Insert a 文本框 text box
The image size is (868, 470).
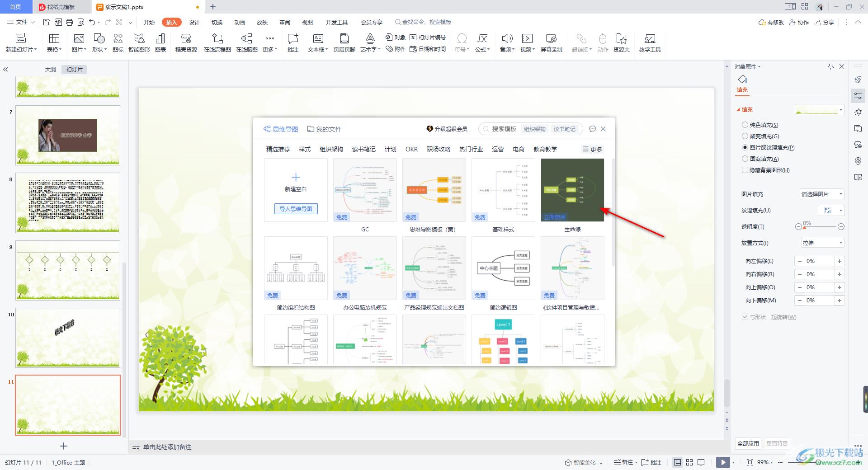click(x=318, y=43)
